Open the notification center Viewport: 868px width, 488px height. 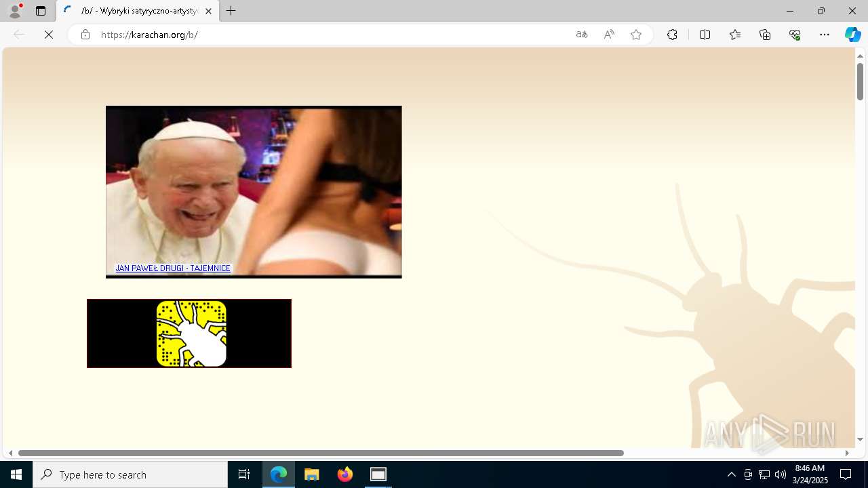click(846, 474)
